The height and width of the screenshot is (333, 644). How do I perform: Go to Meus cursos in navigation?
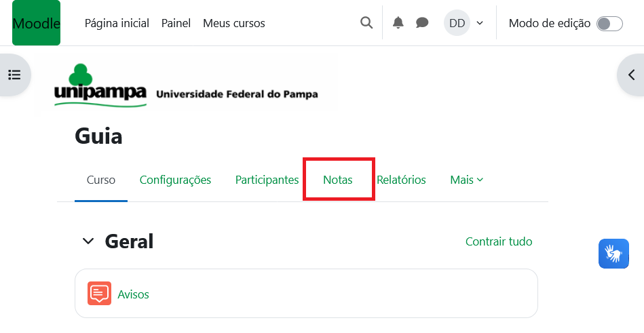[x=234, y=23]
